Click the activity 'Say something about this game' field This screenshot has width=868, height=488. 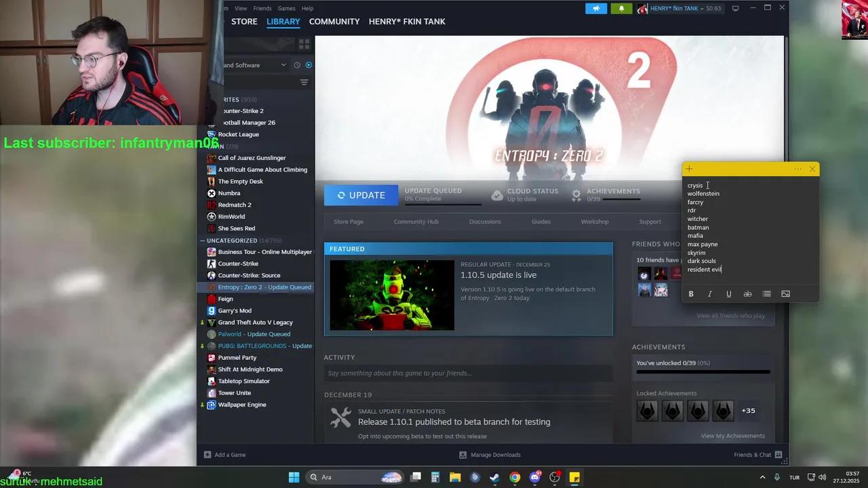tap(468, 373)
